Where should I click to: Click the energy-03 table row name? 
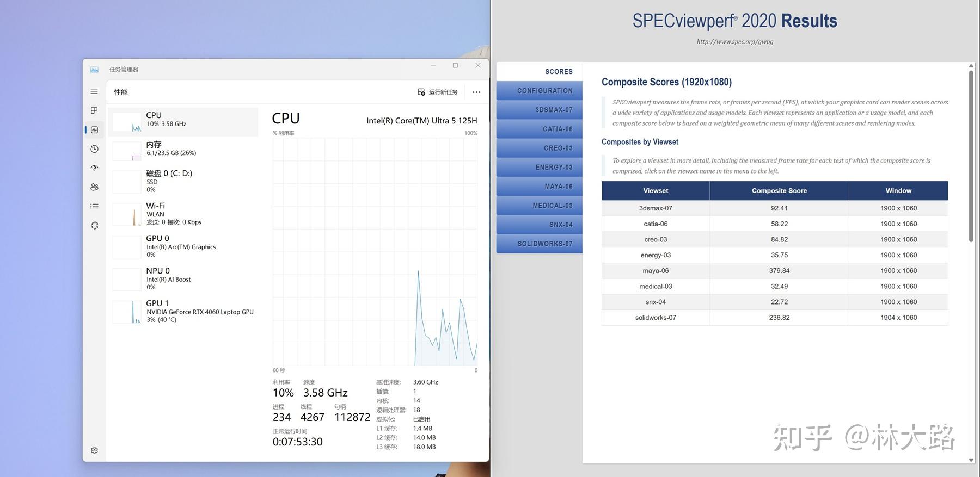656,255
